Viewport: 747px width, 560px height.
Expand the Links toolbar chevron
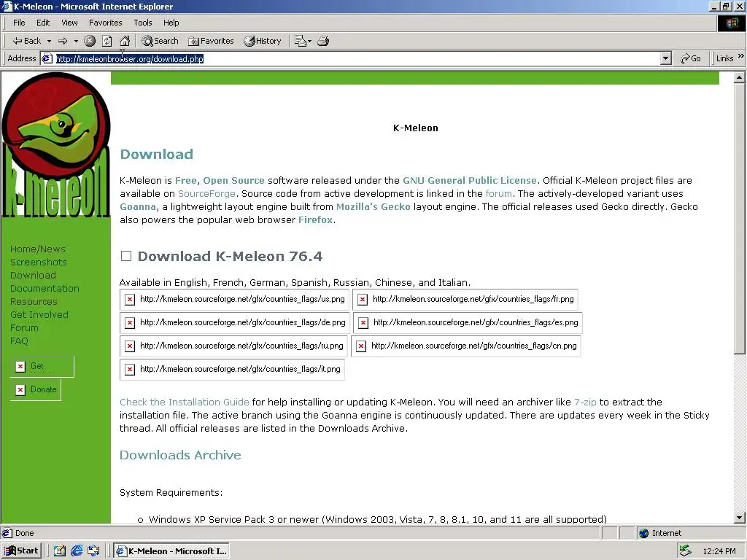click(x=741, y=56)
